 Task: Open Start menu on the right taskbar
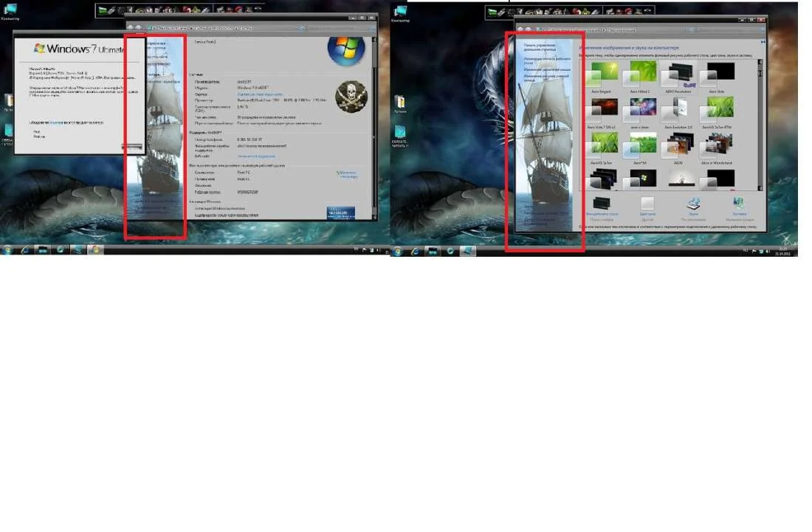point(397,251)
